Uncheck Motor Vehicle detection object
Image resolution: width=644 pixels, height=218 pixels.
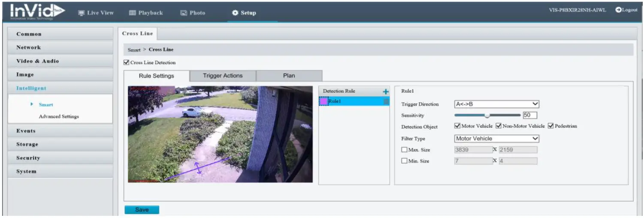pos(457,126)
